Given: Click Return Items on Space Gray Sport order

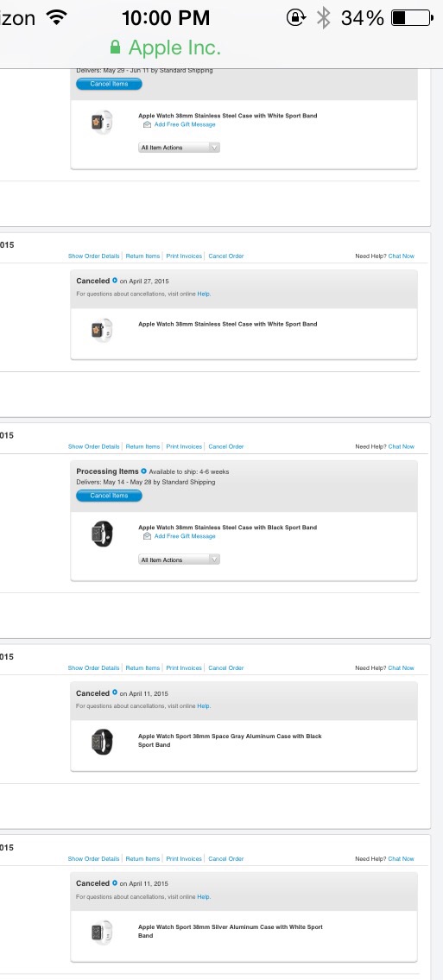Looking at the screenshot, I should [x=143, y=668].
